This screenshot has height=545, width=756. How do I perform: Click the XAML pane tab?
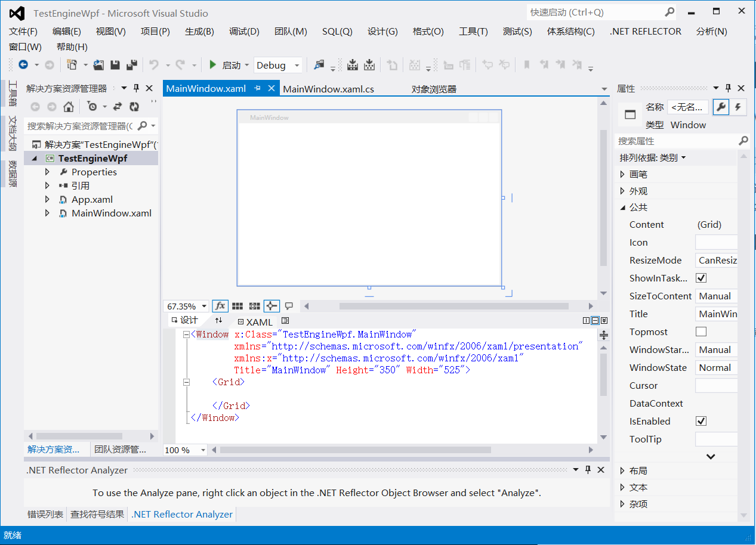tap(254, 321)
